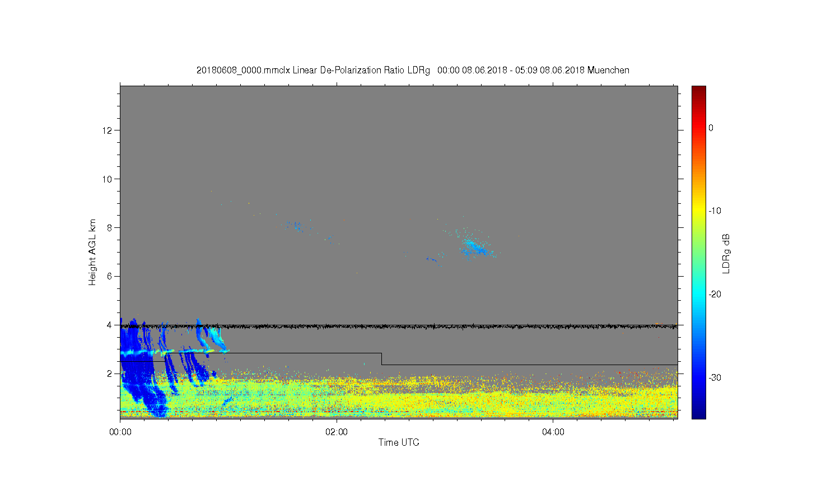This screenshot has height=504, width=840.
Task: Click the height tick label 12
Action: pos(108,130)
